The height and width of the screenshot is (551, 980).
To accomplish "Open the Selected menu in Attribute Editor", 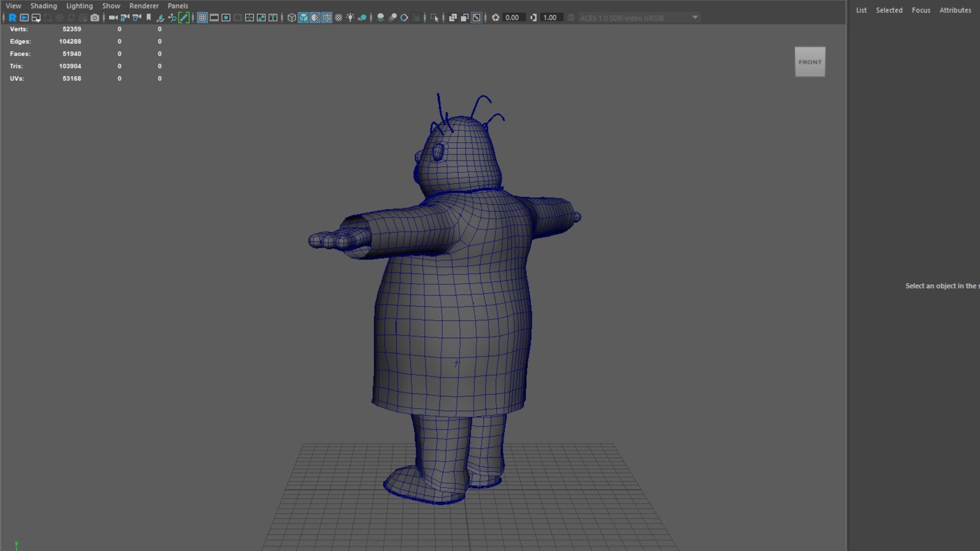I will click(889, 10).
